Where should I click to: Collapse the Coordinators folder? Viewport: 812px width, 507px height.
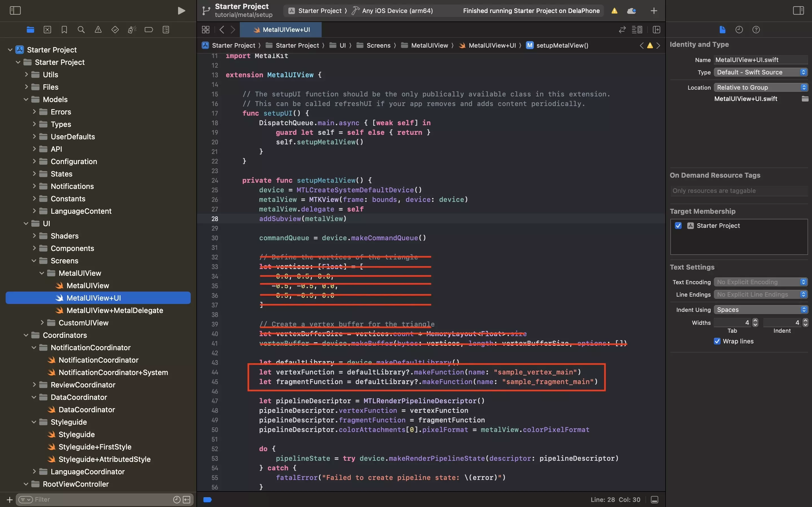coord(26,335)
